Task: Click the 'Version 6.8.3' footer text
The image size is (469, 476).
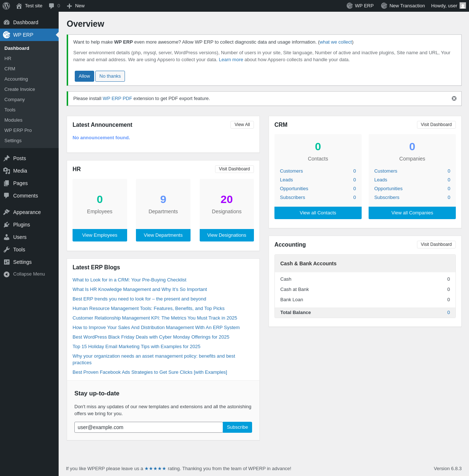Action: click(448, 469)
